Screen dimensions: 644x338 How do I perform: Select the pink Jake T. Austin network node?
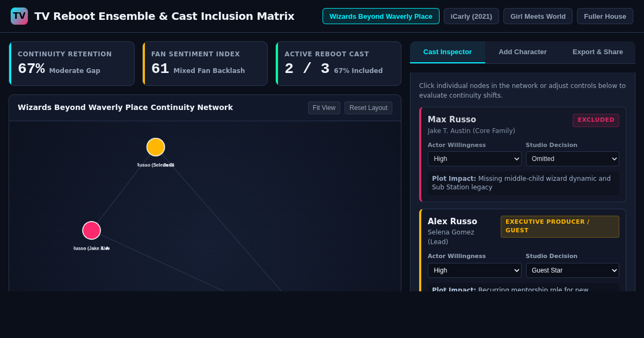point(91,230)
